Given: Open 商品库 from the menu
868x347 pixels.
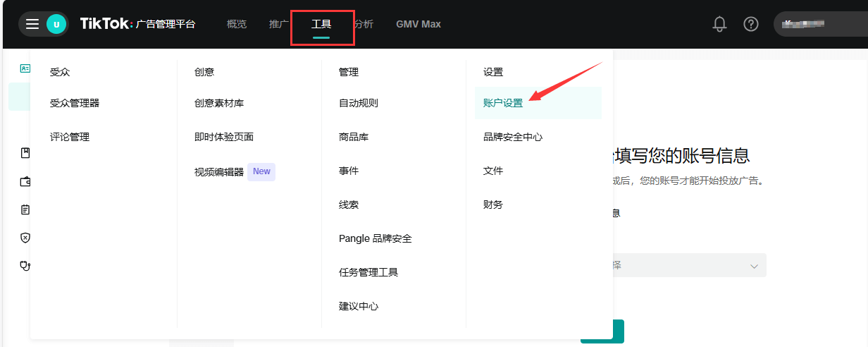Looking at the screenshot, I should tap(354, 137).
